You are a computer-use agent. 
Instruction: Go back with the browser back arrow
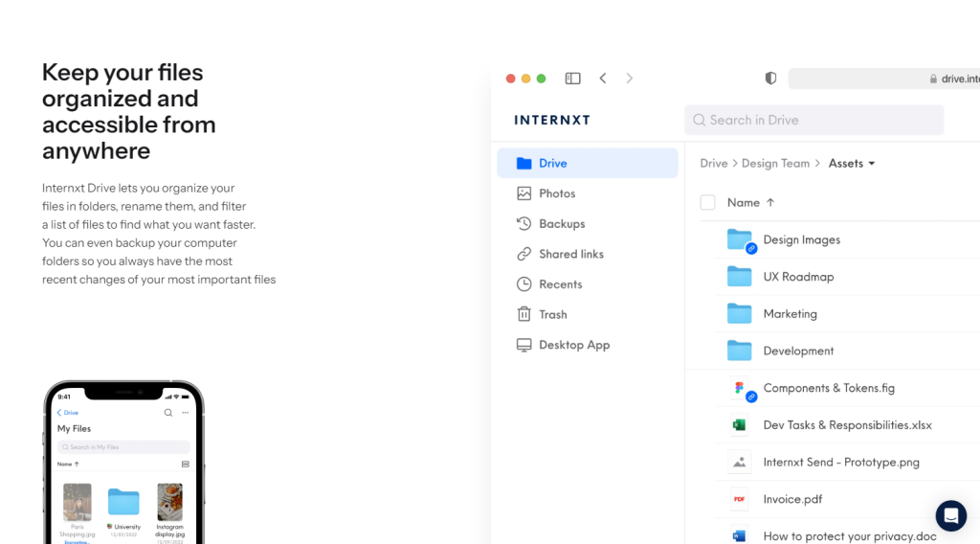tap(603, 79)
